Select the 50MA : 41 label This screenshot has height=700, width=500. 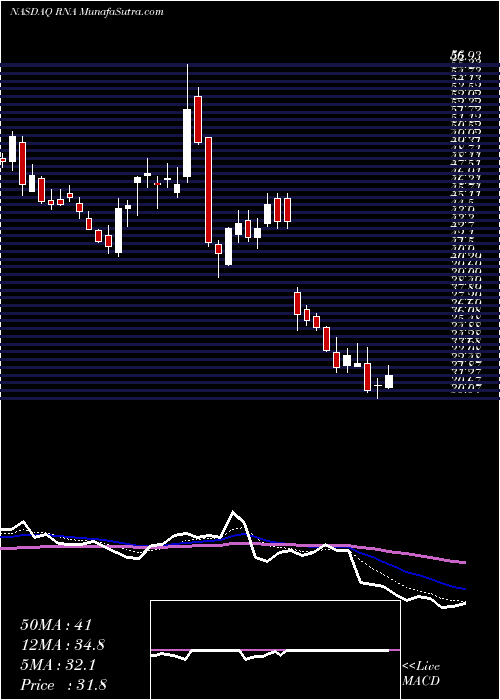coord(56,625)
